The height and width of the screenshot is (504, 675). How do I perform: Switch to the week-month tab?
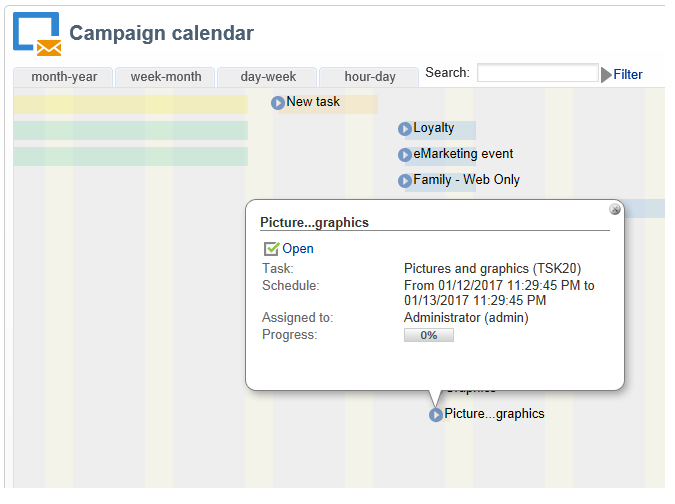[166, 77]
